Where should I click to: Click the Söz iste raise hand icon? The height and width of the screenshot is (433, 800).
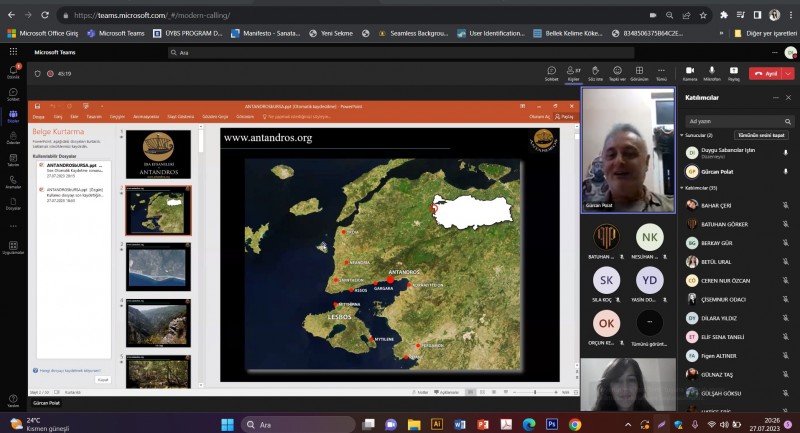pos(595,72)
